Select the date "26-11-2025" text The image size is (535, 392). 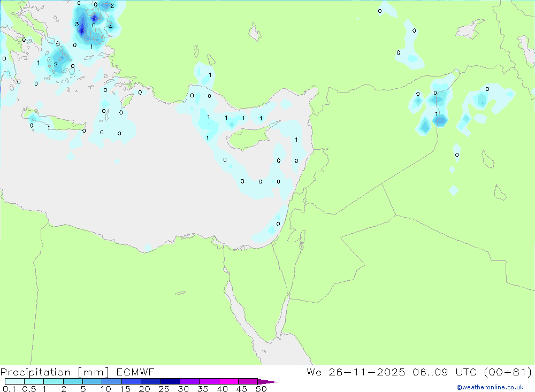[x=367, y=372]
